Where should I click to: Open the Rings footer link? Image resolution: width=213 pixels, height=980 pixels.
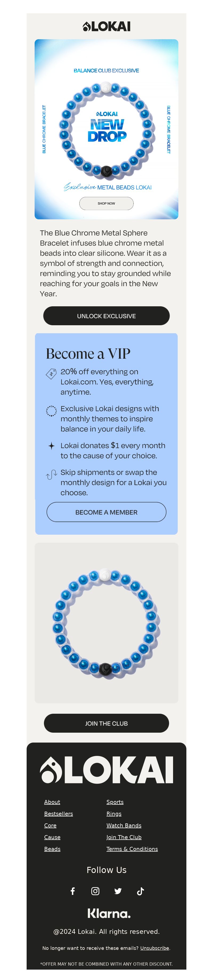pos(114,813)
